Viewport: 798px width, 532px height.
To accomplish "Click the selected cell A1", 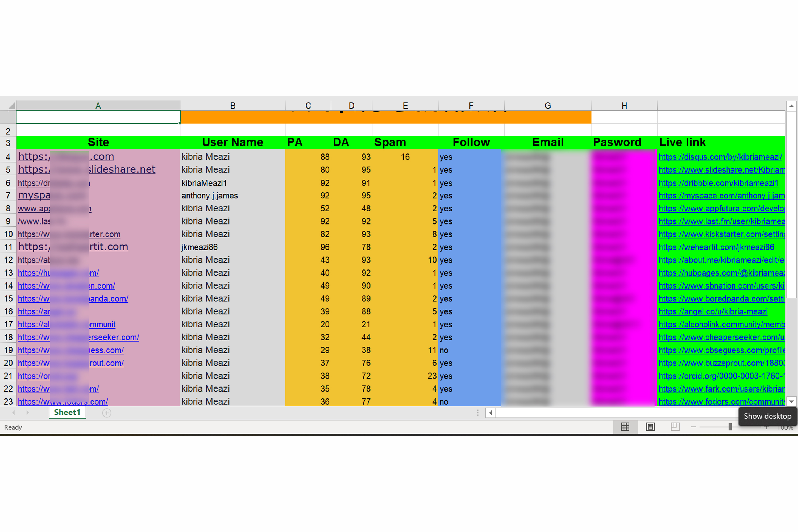I will coord(98,117).
